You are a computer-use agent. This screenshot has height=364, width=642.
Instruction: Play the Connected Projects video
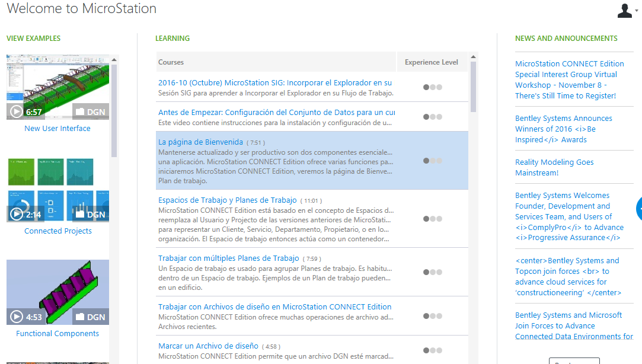click(17, 214)
